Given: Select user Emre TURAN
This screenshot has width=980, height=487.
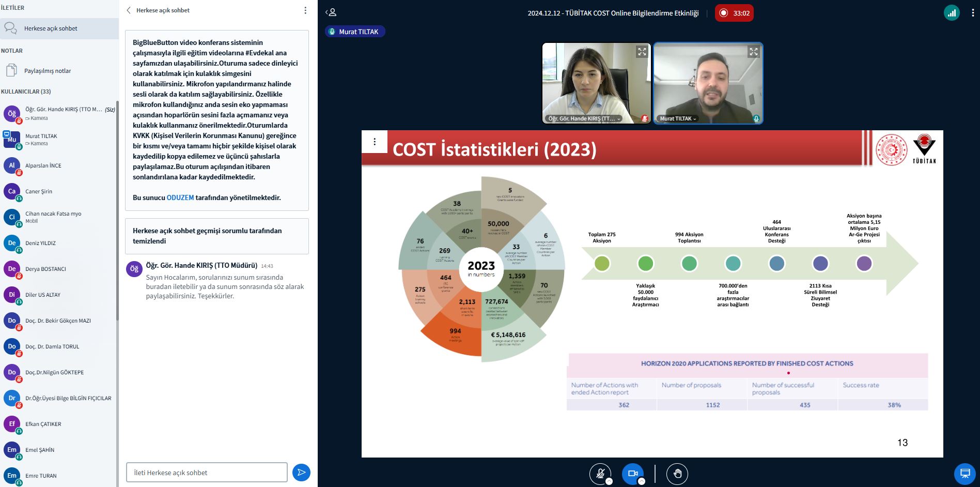Looking at the screenshot, I should [58, 476].
